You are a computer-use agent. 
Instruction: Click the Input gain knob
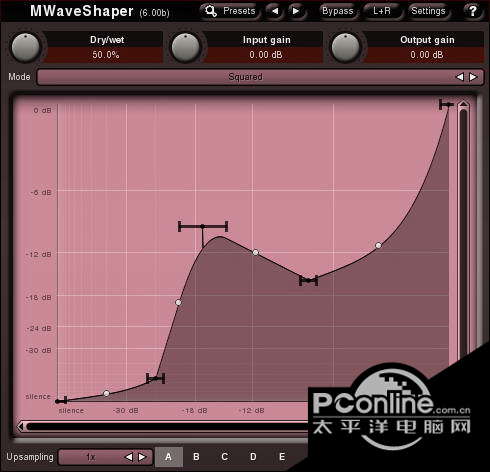[186, 48]
